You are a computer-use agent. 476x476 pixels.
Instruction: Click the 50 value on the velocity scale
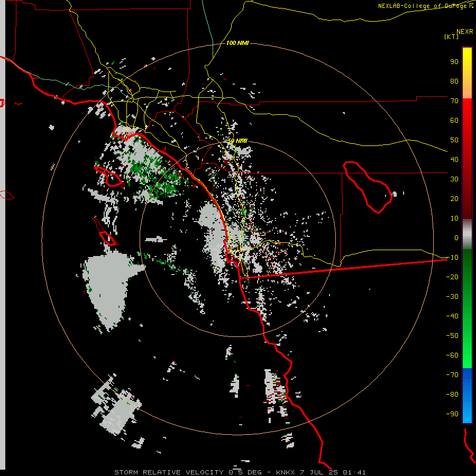point(454,140)
